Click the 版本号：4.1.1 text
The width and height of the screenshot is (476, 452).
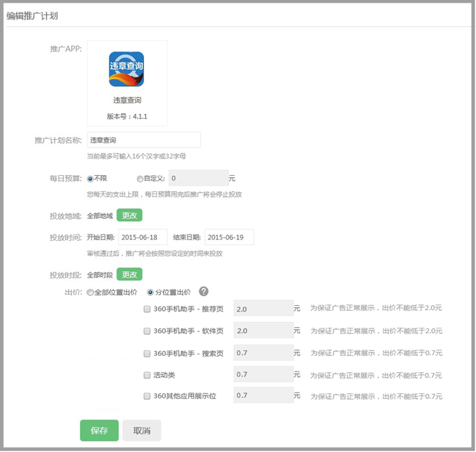(x=127, y=117)
